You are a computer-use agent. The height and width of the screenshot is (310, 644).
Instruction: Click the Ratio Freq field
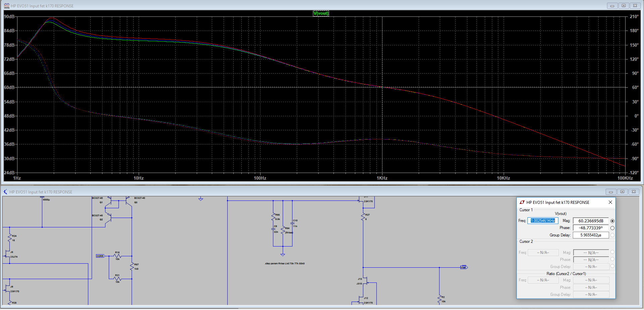(543, 280)
